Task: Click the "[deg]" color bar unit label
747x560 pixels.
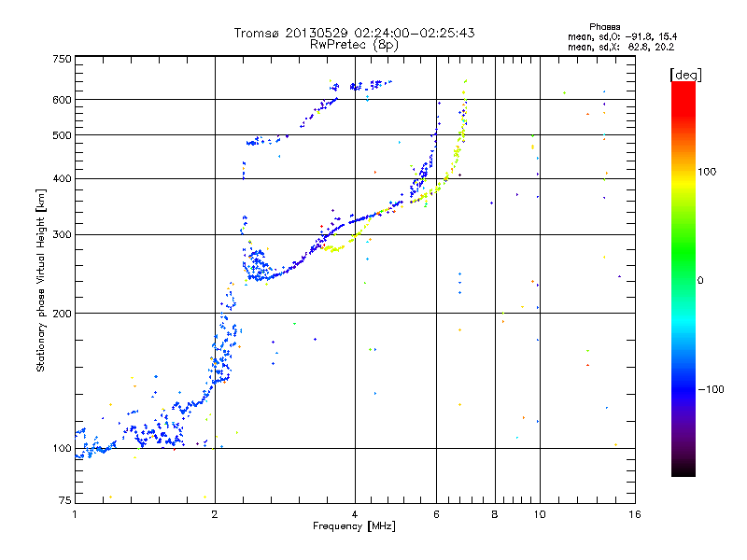Action: coord(685,75)
